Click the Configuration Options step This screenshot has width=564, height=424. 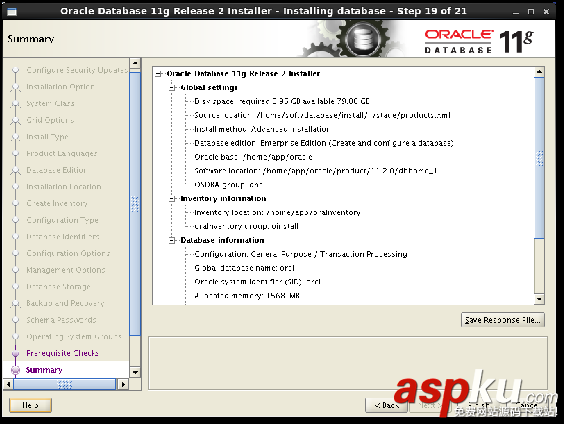coord(68,253)
